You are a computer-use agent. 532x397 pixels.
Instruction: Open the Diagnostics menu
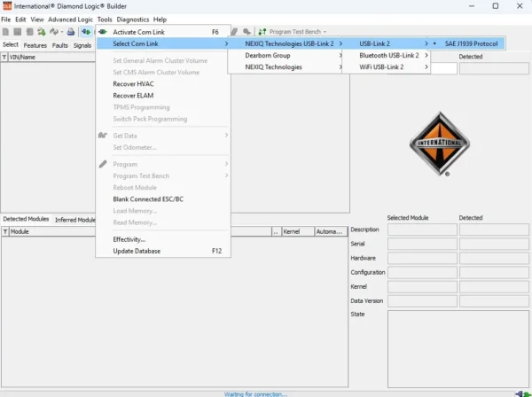click(133, 19)
